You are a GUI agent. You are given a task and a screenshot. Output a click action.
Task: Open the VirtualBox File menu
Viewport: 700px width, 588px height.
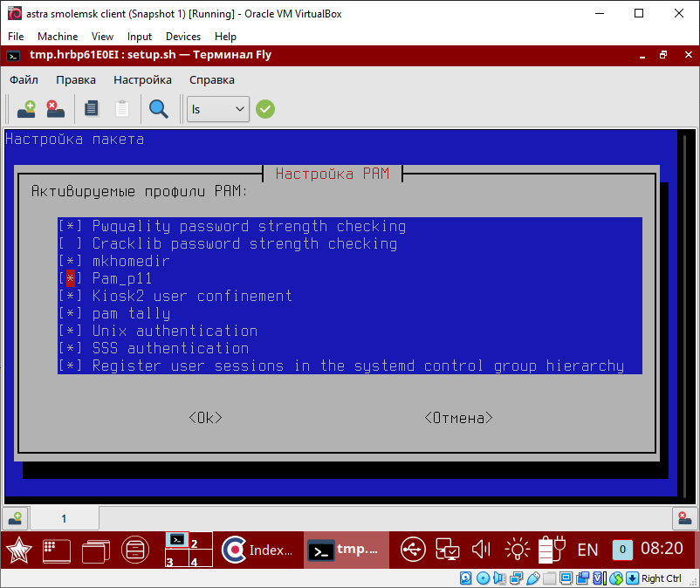click(16, 37)
